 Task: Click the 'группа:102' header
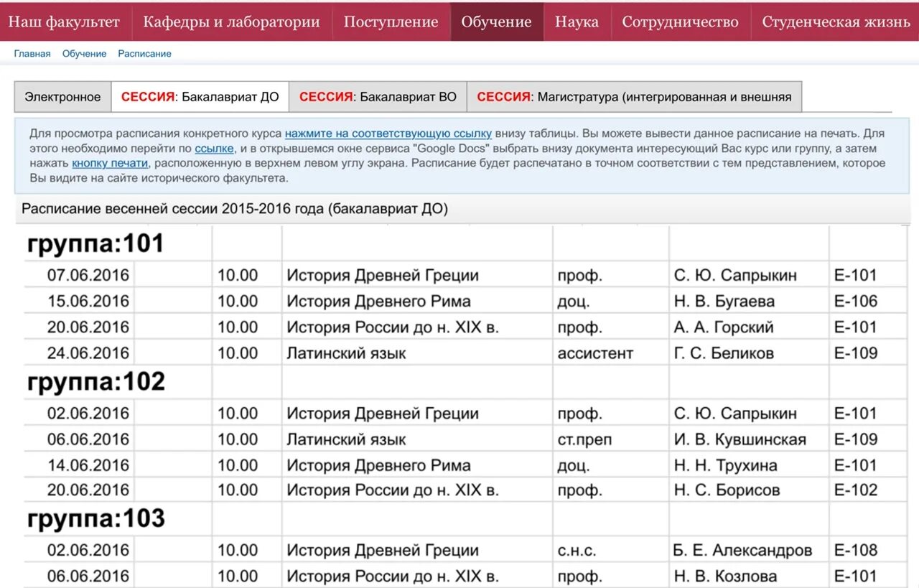(95, 381)
